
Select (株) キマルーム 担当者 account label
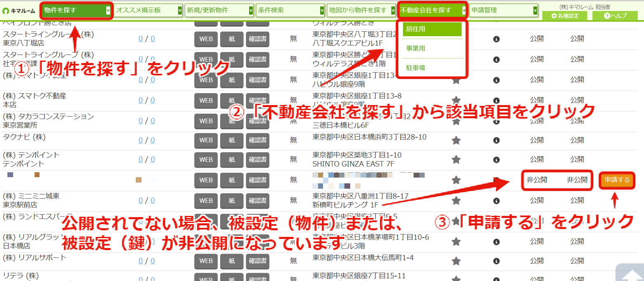584,7
